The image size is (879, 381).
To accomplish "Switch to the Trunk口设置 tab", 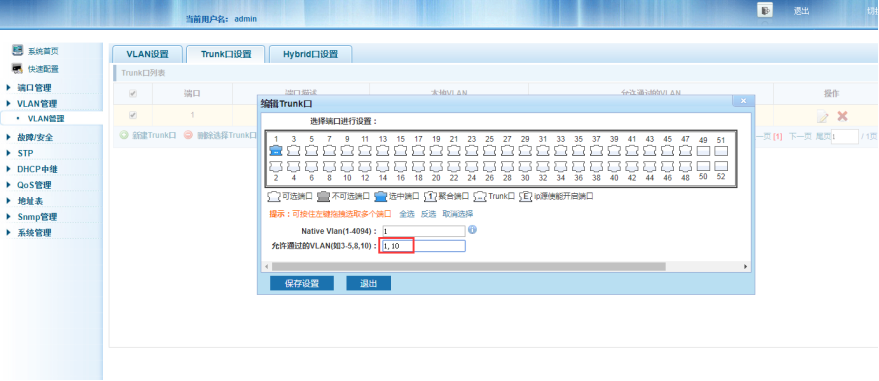I will (226, 54).
